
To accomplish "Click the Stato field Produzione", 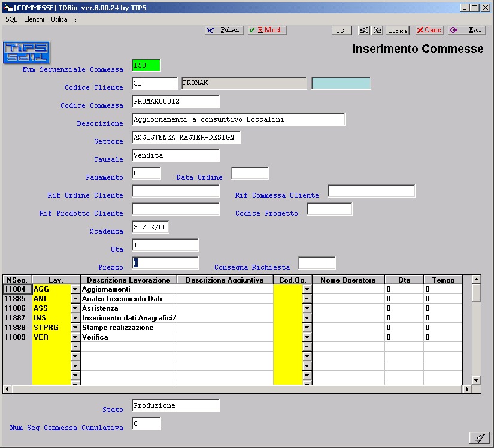I will click(x=175, y=405).
